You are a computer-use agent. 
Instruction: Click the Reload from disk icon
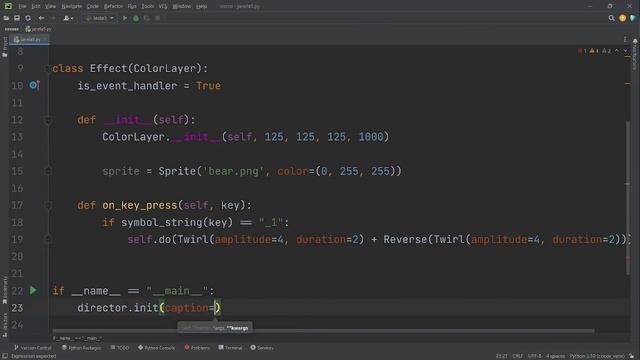pos(28,18)
